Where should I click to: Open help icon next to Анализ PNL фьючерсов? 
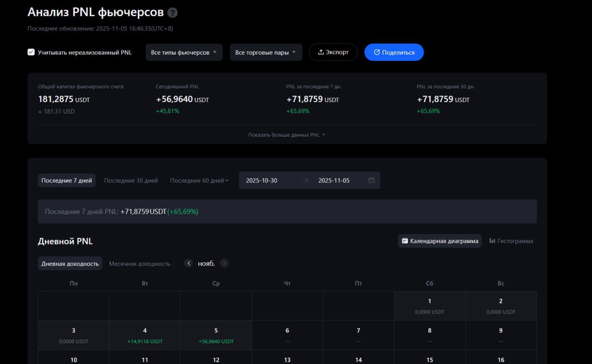(x=173, y=13)
